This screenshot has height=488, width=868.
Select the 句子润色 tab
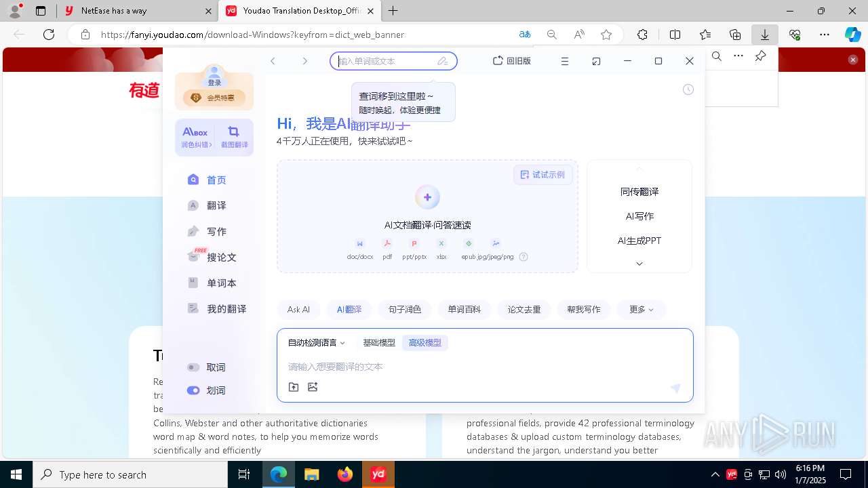[405, 310]
